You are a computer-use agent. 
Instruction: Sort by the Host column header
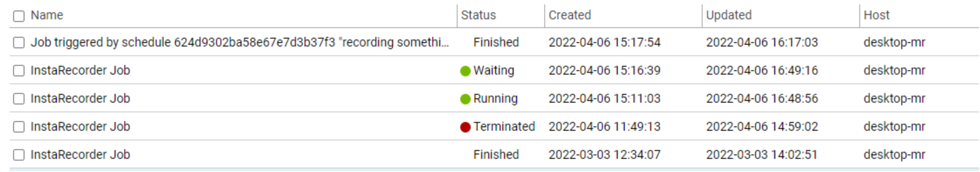click(876, 15)
